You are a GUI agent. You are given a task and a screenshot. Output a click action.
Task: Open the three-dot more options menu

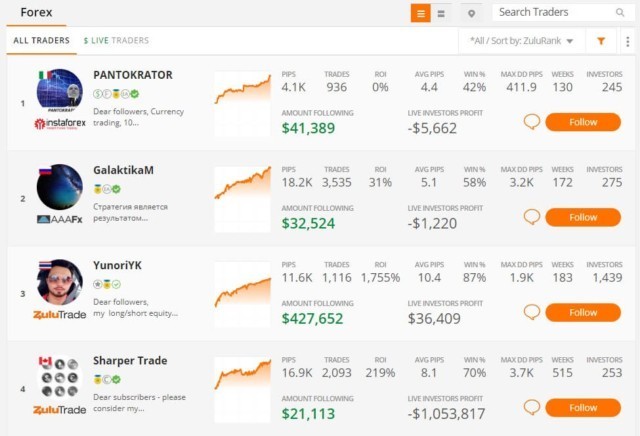click(628, 41)
